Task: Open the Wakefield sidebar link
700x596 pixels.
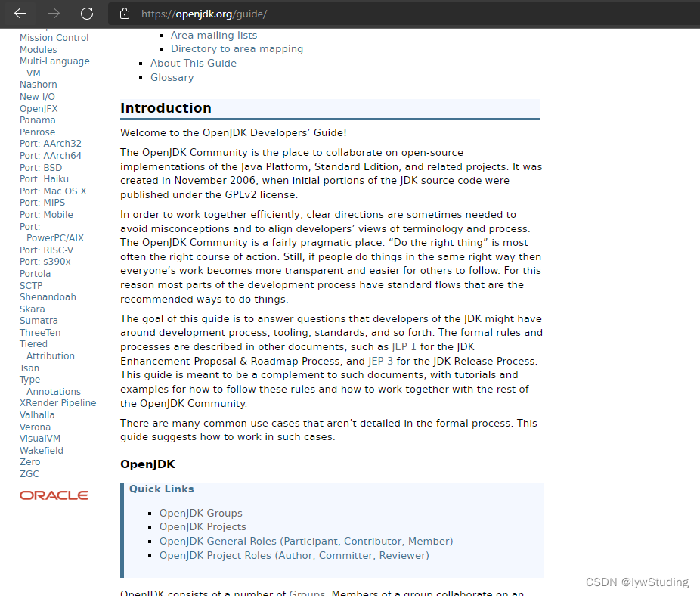Action: tap(42, 451)
